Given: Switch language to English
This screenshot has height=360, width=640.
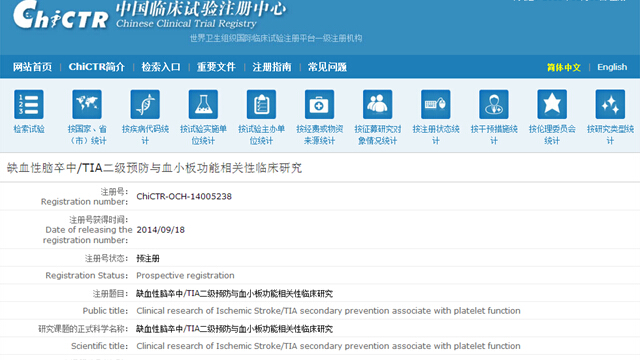Looking at the screenshot, I should point(612,67).
